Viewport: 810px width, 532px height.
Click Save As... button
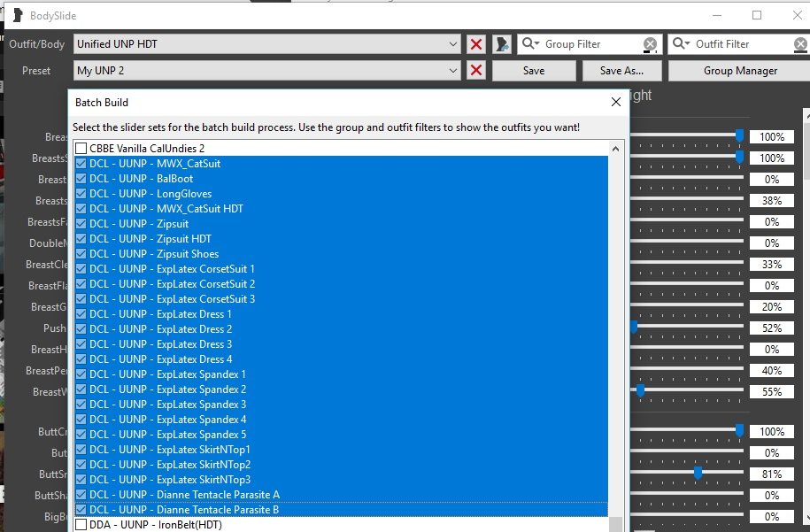[621, 71]
